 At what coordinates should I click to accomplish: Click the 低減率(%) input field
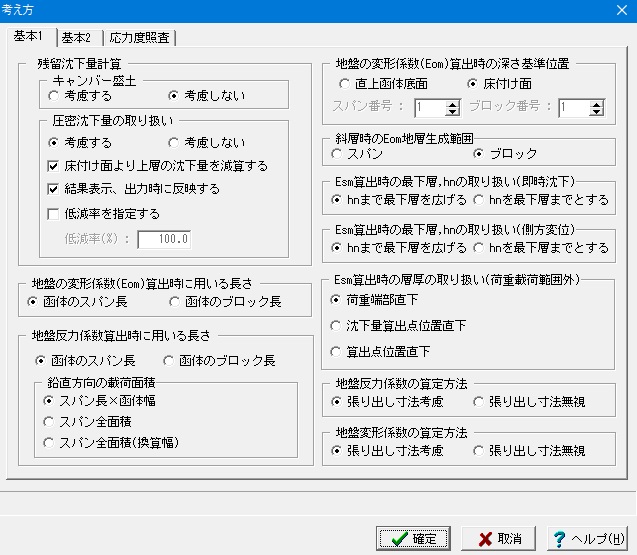(x=164, y=239)
